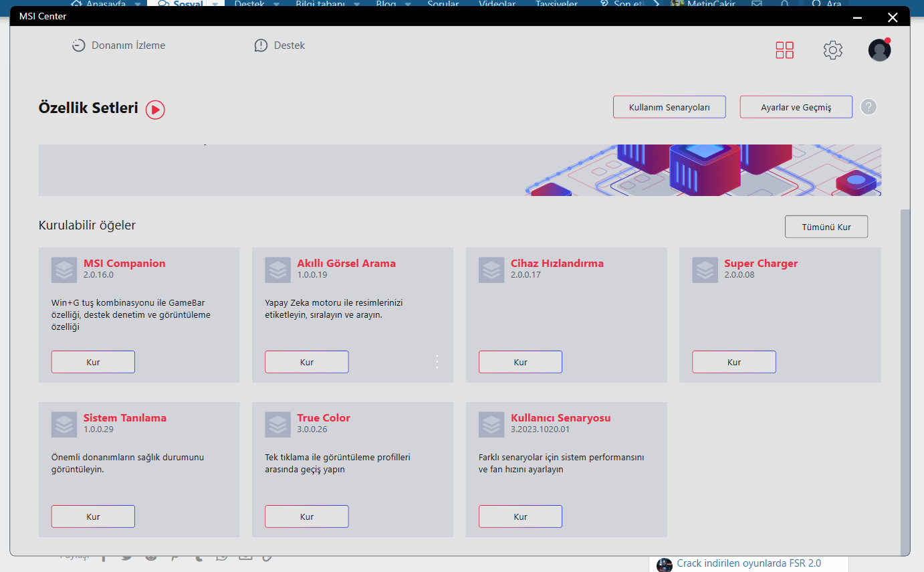Play the Özellik Setleri intro video

click(x=155, y=109)
